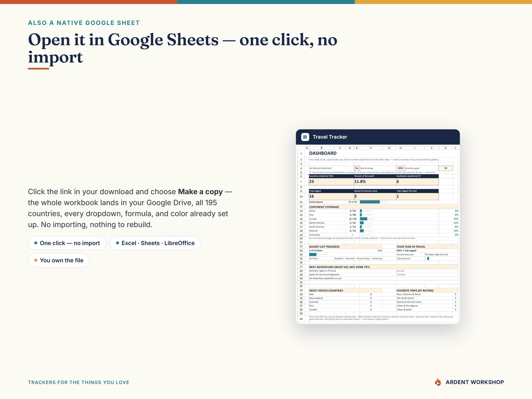Click the 'DASHBOARD' heading cell
The height and width of the screenshot is (399, 532).
[x=323, y=153]
